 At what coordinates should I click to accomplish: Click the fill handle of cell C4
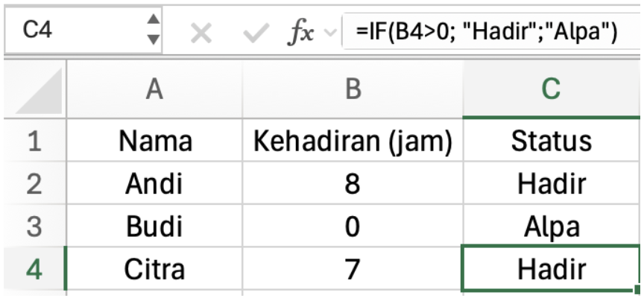click(x=638, y=291)
